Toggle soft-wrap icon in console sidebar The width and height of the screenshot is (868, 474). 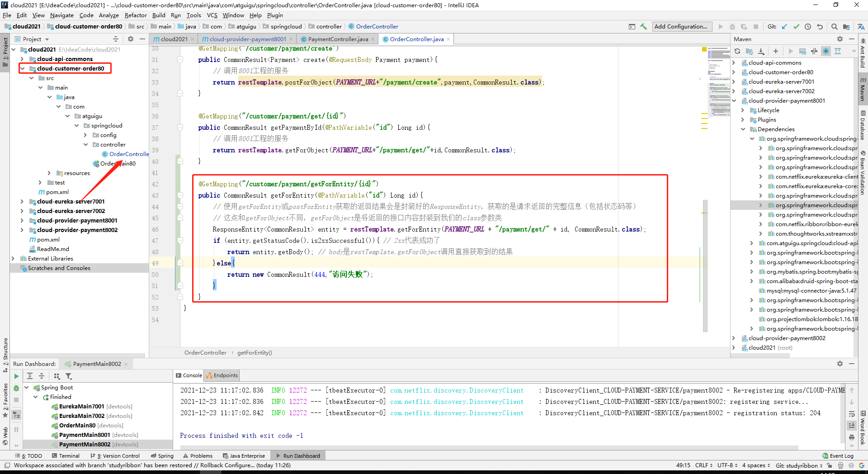pos(852,414)
